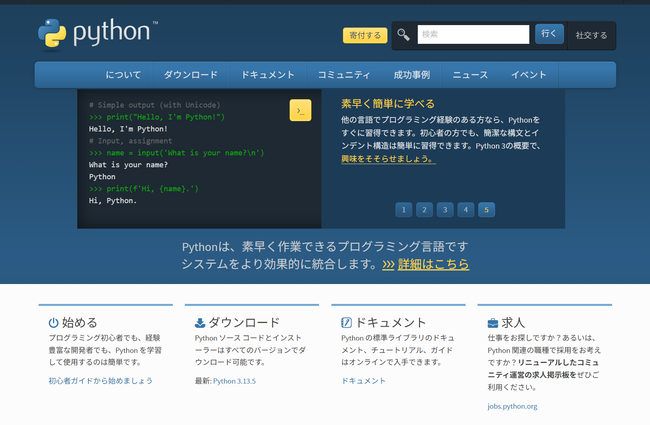This screenshot has width=650, height=425.
Task: Click the yellow 寄付する donate button
Action: coord(365,35)
